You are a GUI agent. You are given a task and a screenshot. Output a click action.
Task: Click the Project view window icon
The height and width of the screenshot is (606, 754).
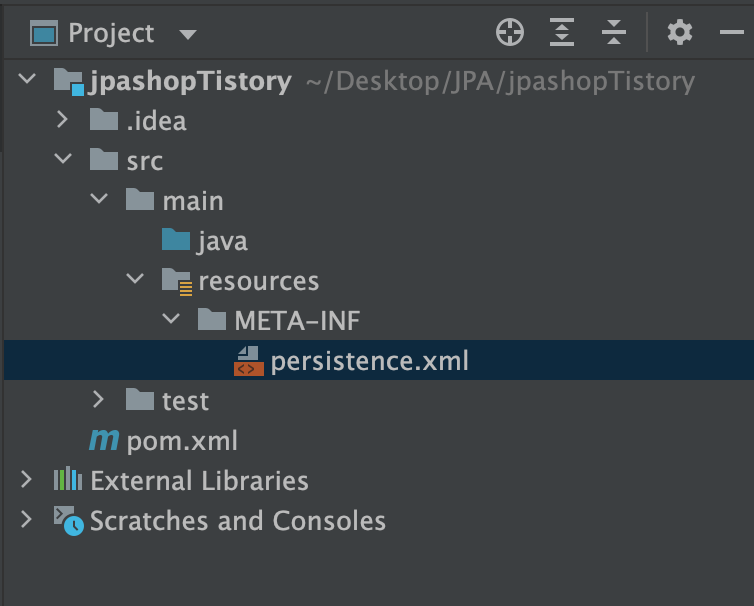44,33
